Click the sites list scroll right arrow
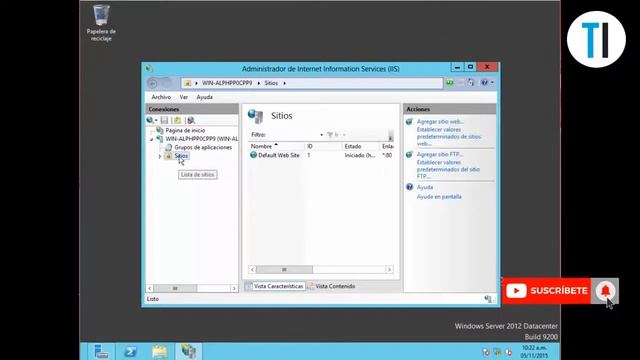640x360 pixels. tap(389, 269)
